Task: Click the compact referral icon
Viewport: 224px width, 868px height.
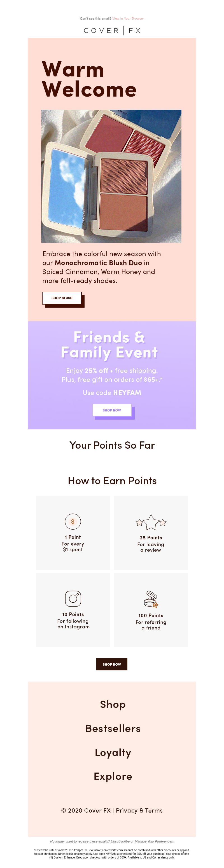Action: 151,599
